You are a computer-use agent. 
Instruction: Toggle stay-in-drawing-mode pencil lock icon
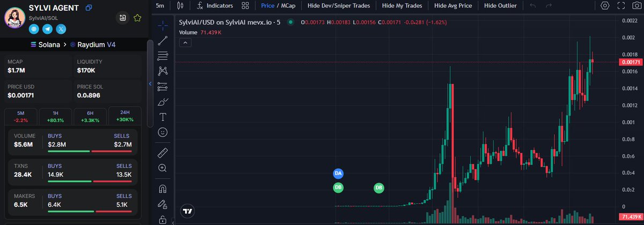coord(163,204)
